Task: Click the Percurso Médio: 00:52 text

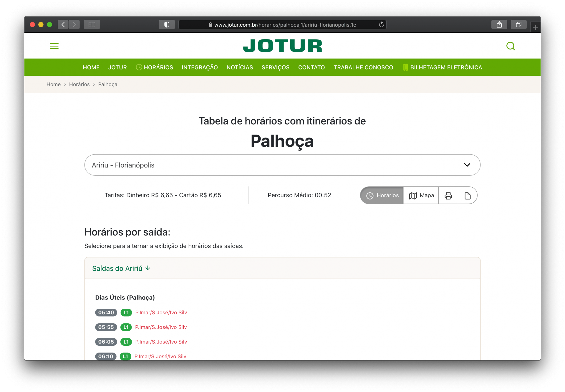Action: [299, 195]
